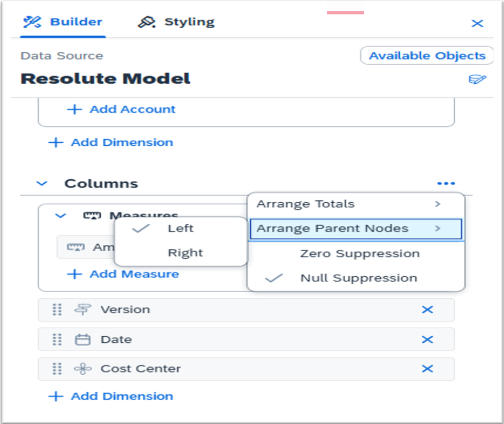
Task: Click the Available Objects button
Action: (x=426, y=55)
